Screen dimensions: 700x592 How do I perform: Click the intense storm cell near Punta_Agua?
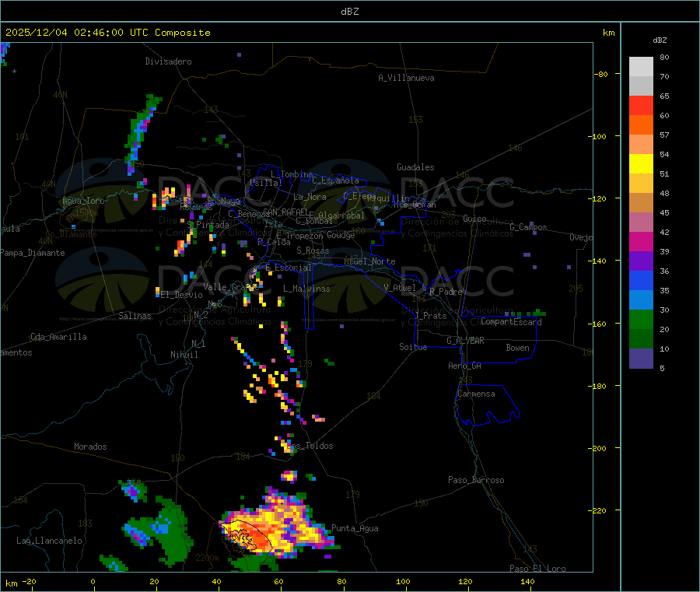277,527
